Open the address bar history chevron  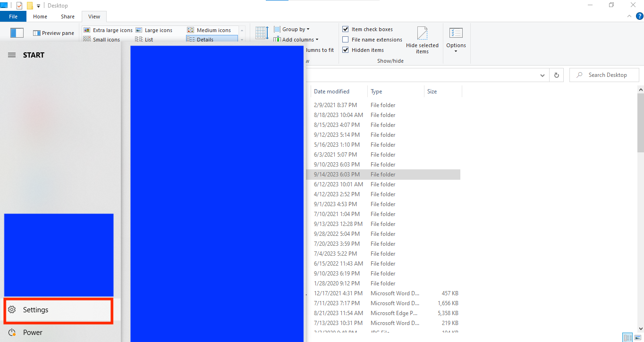tap(542, 75)
